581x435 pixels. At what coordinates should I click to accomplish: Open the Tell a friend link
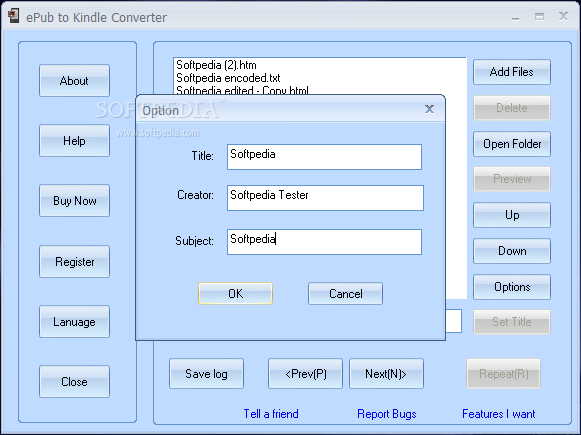pos(271,414)
